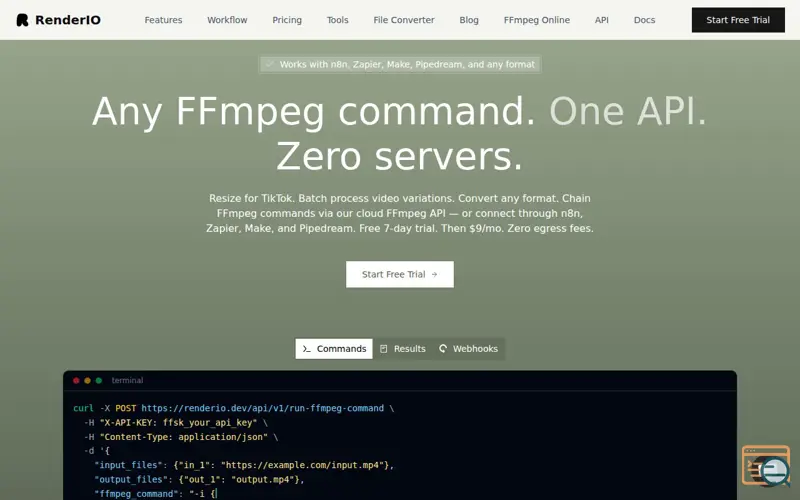Click the renderio.dev API URL in the code
The image size is (800, 500).
[x=262, y=408]
